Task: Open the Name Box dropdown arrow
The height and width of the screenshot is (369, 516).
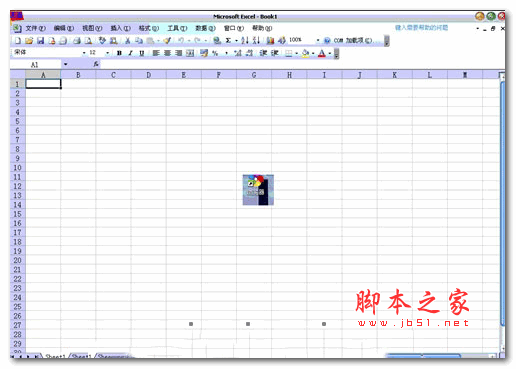Action: 66,64
